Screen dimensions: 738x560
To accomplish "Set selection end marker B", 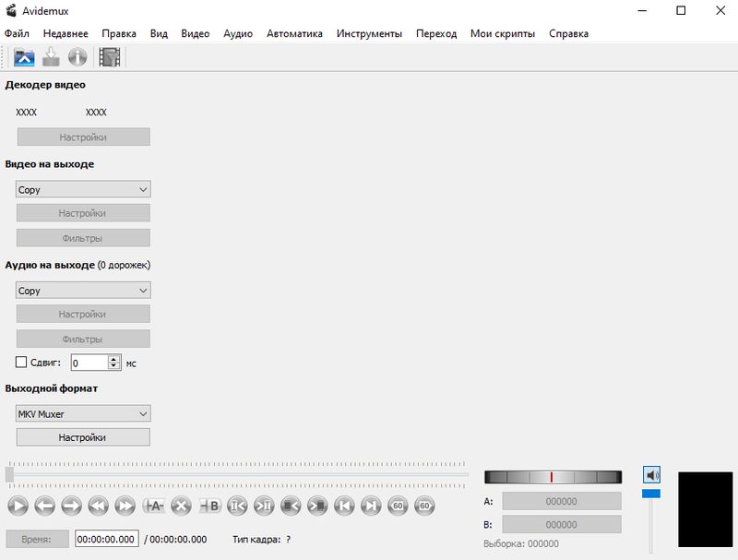I will [210, 506].
